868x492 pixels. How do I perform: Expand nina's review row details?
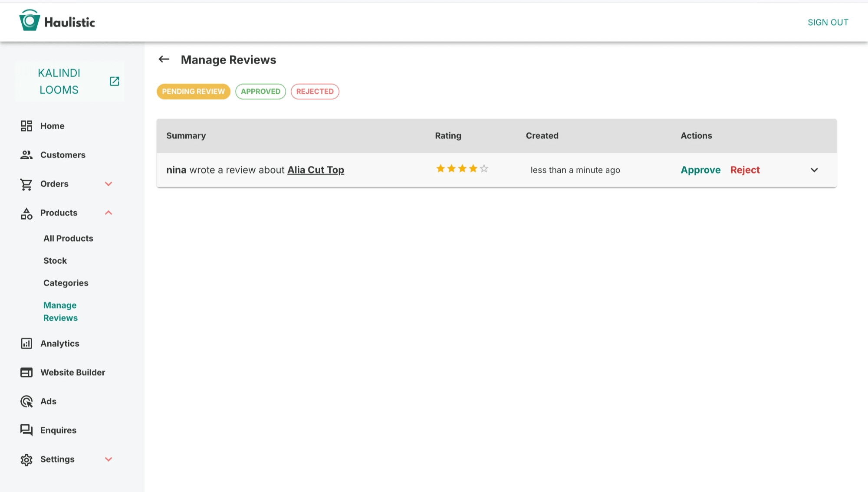[814, 170]
